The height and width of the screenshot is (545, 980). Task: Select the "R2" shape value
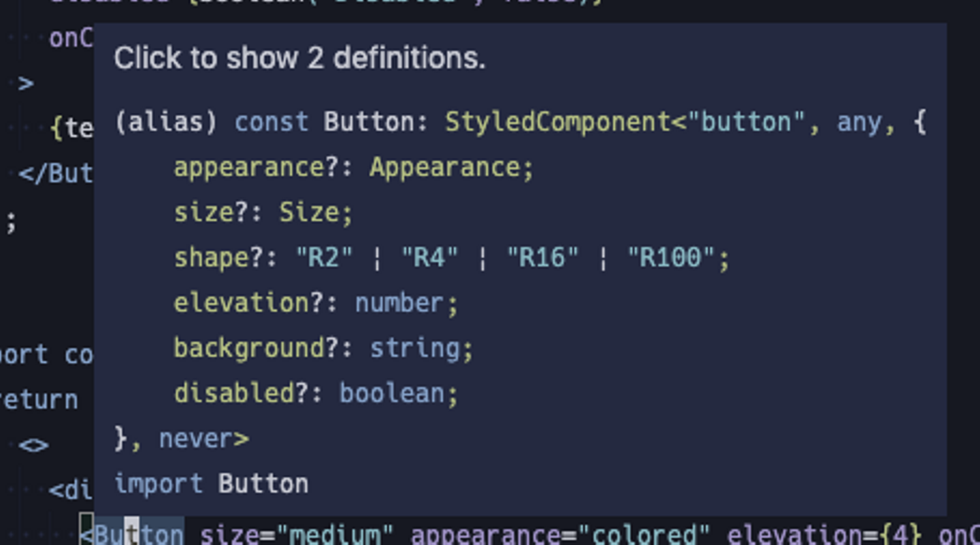pos(324,258)
